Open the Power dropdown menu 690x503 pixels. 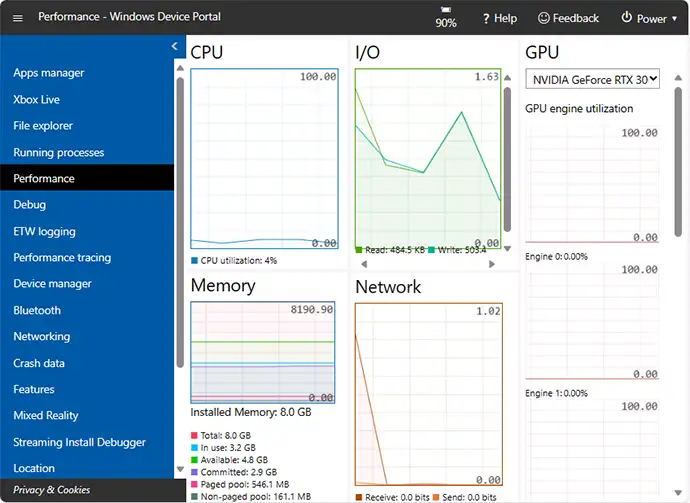649,18
